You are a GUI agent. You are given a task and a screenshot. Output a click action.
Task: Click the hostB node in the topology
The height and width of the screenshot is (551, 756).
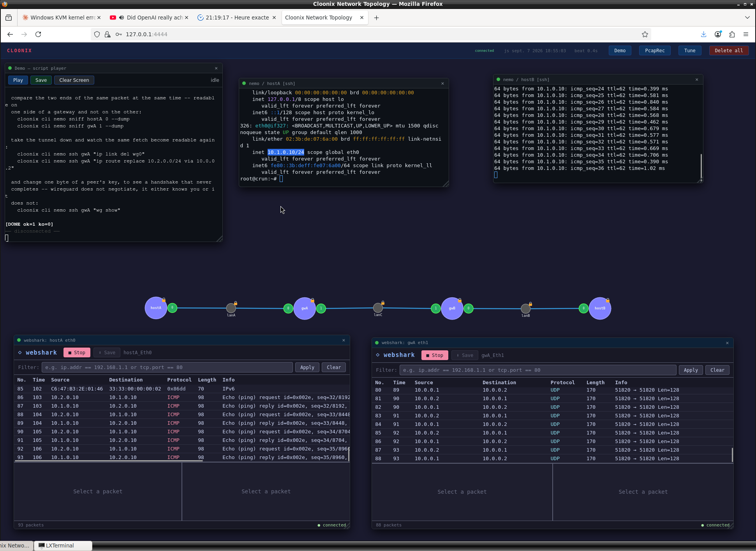[600, 308]
